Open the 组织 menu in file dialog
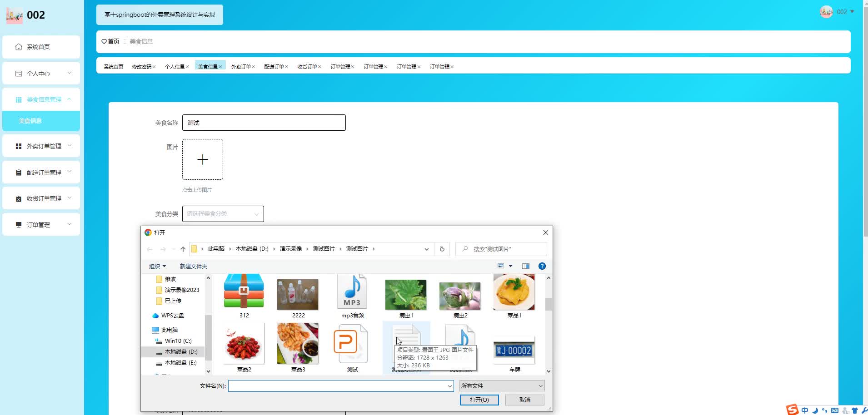 (x=157, y=266)
